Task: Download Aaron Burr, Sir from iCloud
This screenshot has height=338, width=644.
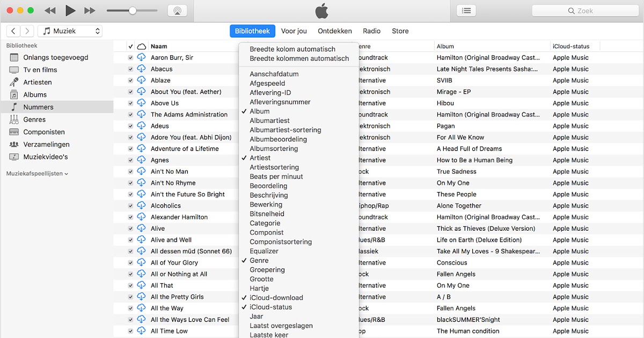Action: tap(142, 57)
